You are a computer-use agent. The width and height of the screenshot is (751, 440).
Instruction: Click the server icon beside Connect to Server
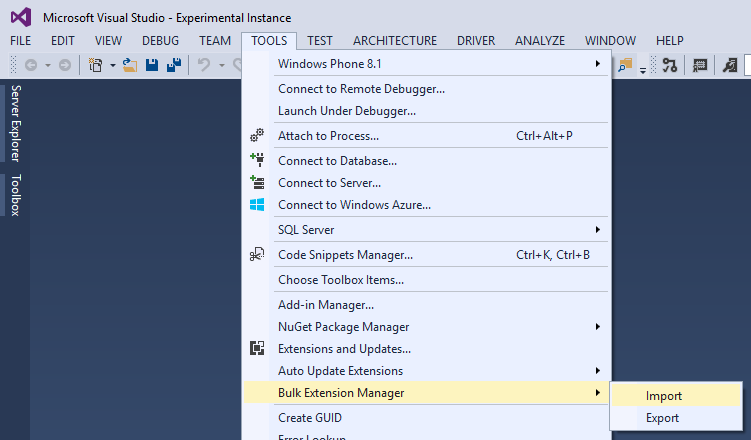[x=257, y=182]
